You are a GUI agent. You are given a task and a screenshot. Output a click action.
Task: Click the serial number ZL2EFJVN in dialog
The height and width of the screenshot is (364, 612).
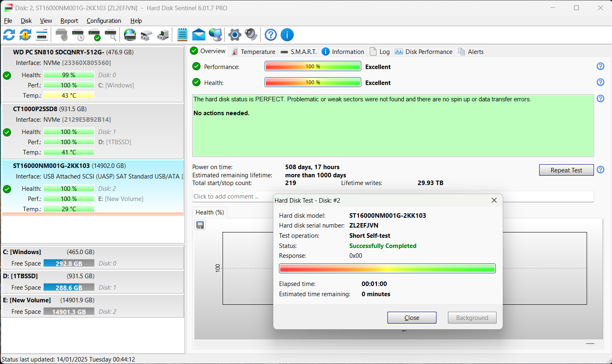(x=364, y=226)
